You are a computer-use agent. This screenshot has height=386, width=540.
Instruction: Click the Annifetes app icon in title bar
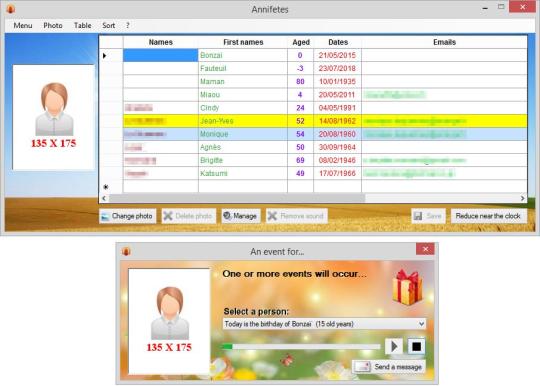[x=11, y=9]
